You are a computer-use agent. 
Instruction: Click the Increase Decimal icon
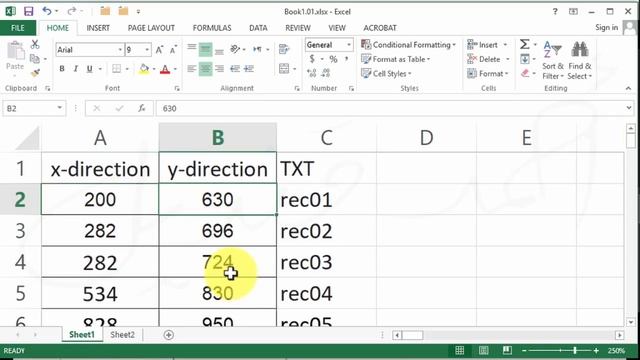coord(312,73)
